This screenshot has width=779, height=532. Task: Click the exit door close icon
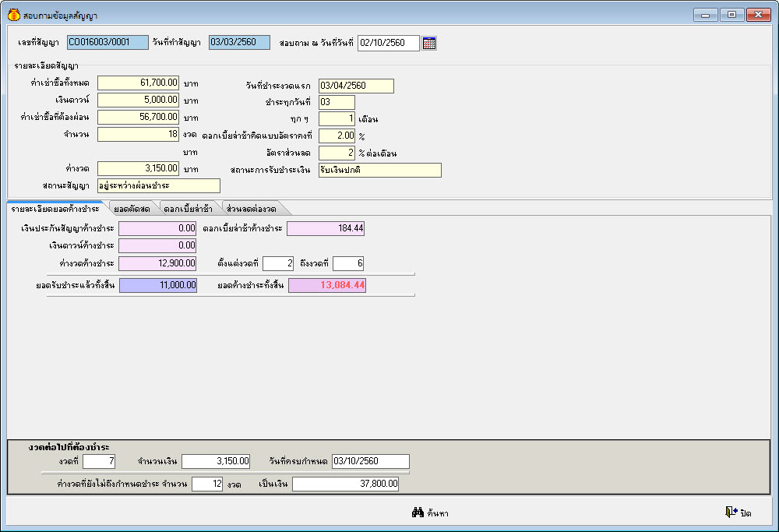pyautogui.click(x=731, y=512)
